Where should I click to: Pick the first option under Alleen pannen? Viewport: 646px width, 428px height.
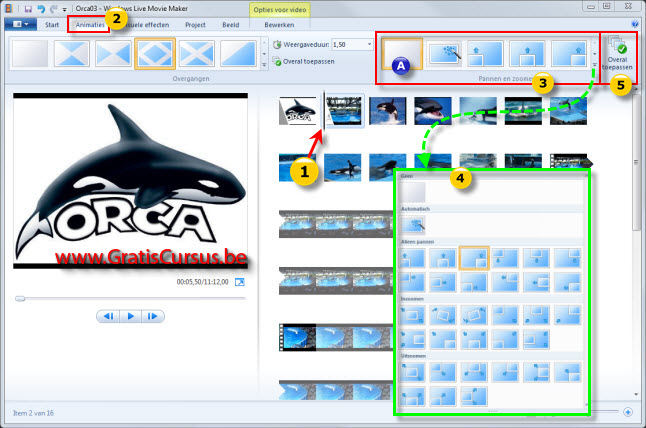[413, 258]
